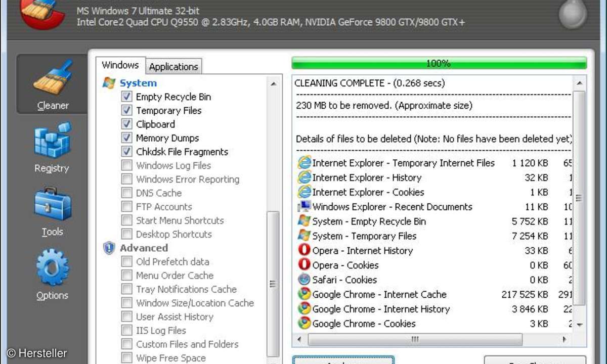This screenshot has width=607, height=364.
Task: Disable the Clipboard checkbox
Action: [126, 124]
